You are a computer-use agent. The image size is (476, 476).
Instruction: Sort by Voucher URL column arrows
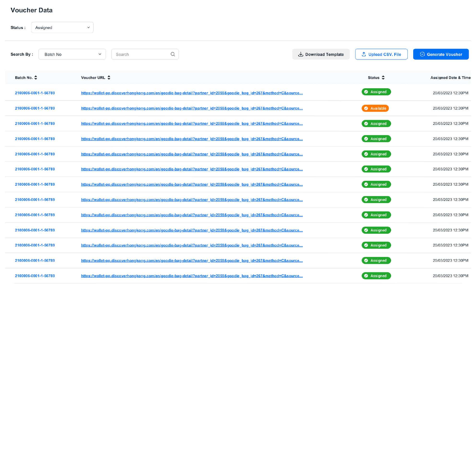pyautogui.click(x=109, y=78)
